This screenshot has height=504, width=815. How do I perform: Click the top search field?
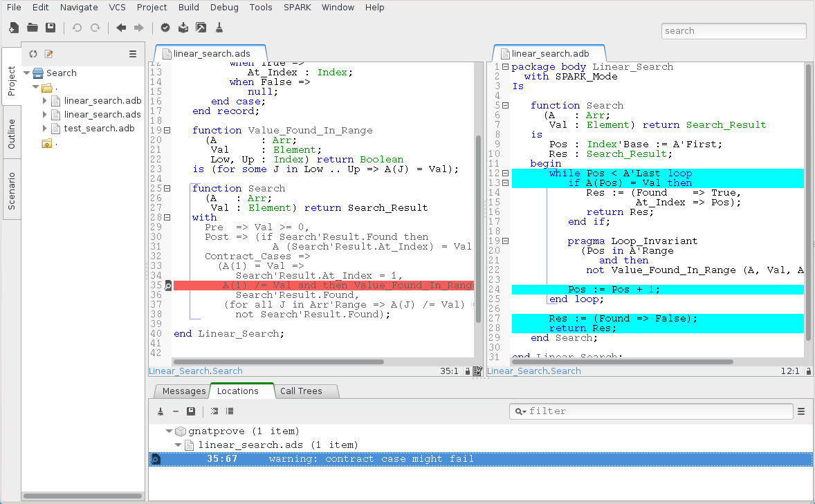tap(733, 30)
